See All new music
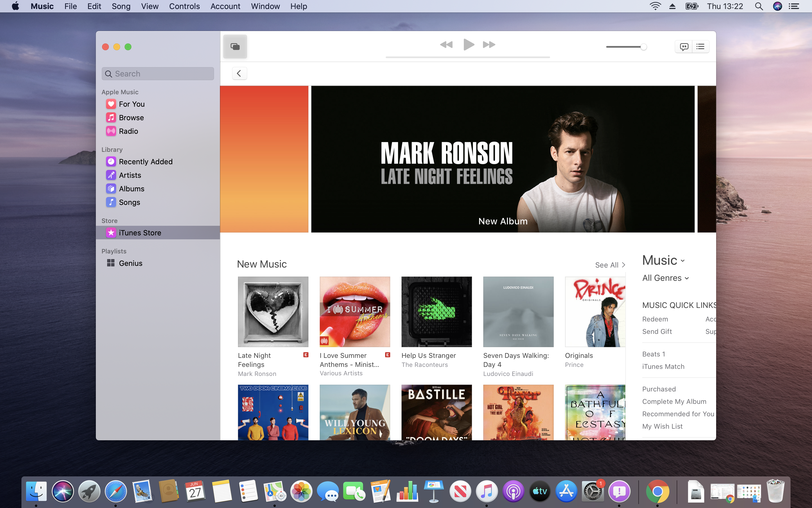812x508 pixels. click(x=610, y=265)
